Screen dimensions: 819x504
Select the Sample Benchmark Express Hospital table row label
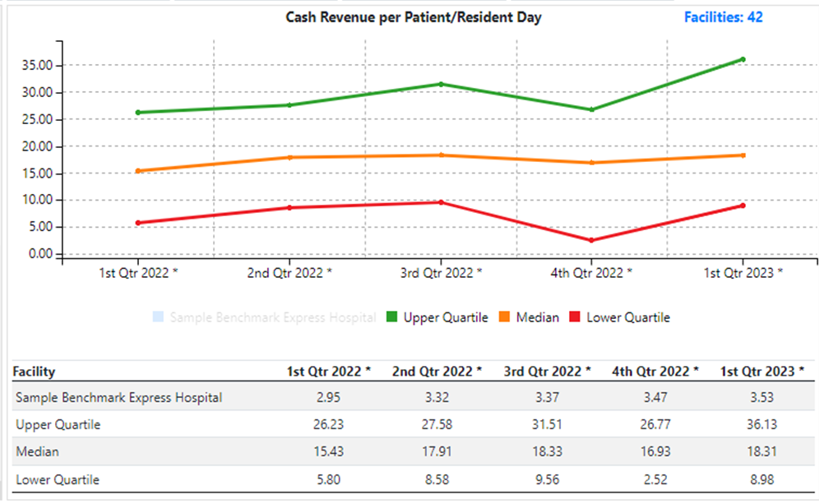click(119, 397)
